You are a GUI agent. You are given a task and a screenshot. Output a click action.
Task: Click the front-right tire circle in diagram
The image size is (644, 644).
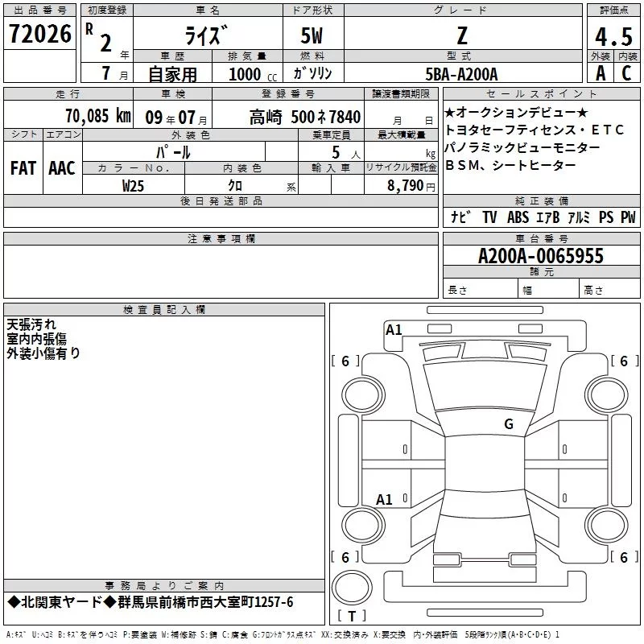click(607, 395)
